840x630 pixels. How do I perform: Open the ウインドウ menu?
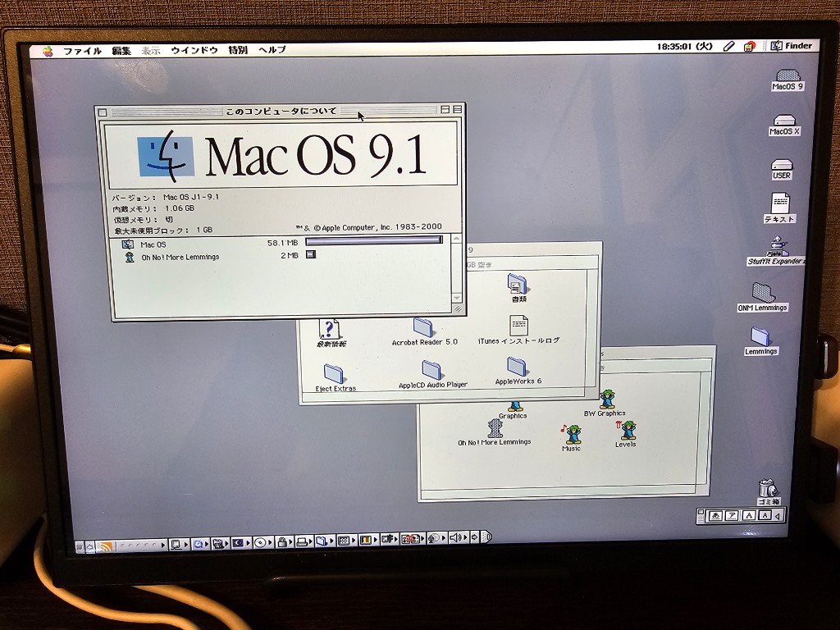coord(194,50)
